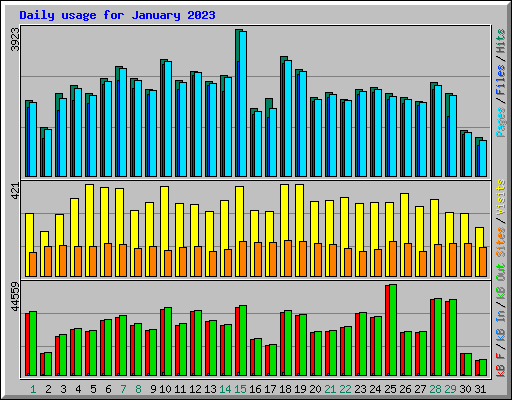Click the cyan hits bar for day 10
Screen dimensions: 512x400
point(168,119)
